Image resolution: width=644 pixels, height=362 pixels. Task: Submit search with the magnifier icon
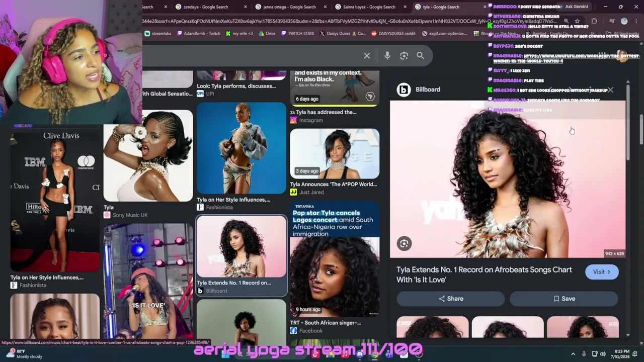(420, 56)
